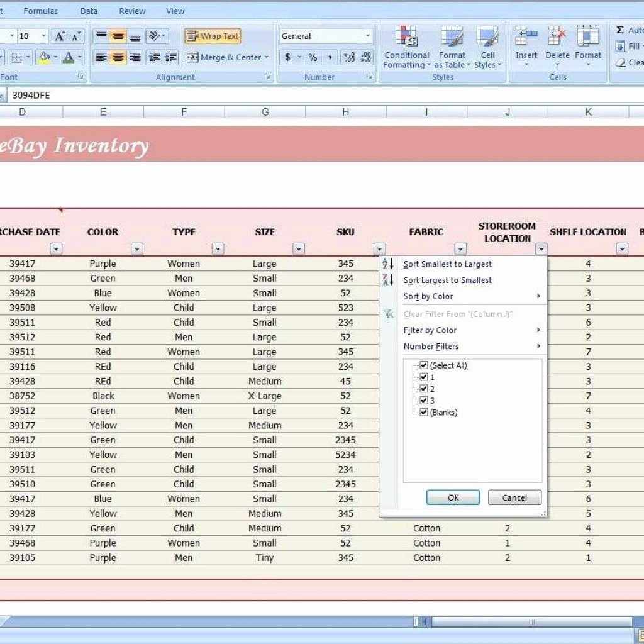Uncheck the value 3 checkbox
Viewport: 644px width, 644px height.
pos(424,400)
